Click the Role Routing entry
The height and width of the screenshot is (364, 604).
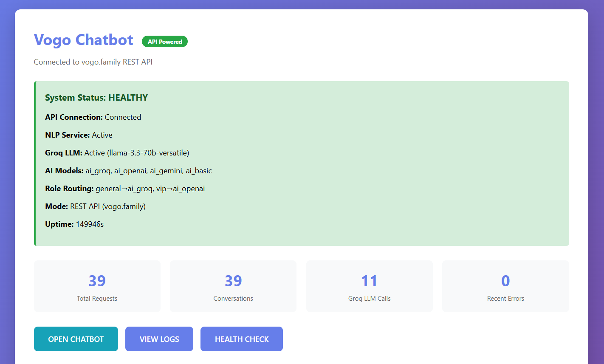[125, 188]
